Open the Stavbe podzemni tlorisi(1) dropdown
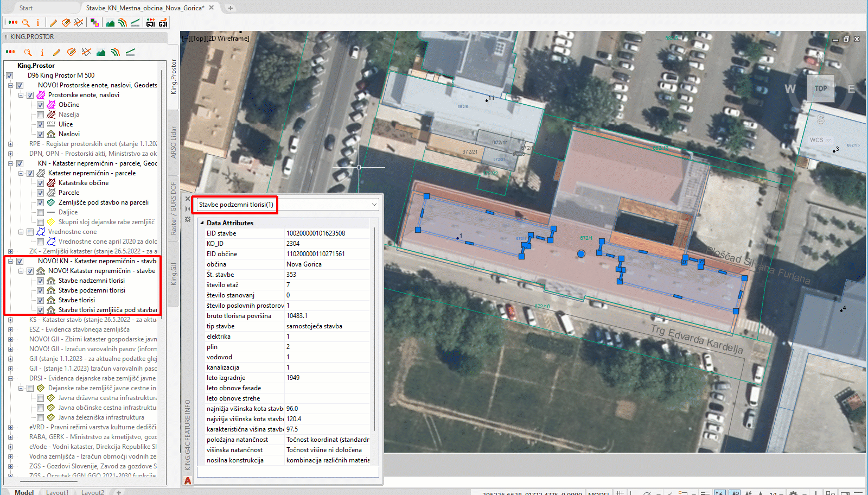The width and height of the screenshot is (868, 495). pos(374,205)
